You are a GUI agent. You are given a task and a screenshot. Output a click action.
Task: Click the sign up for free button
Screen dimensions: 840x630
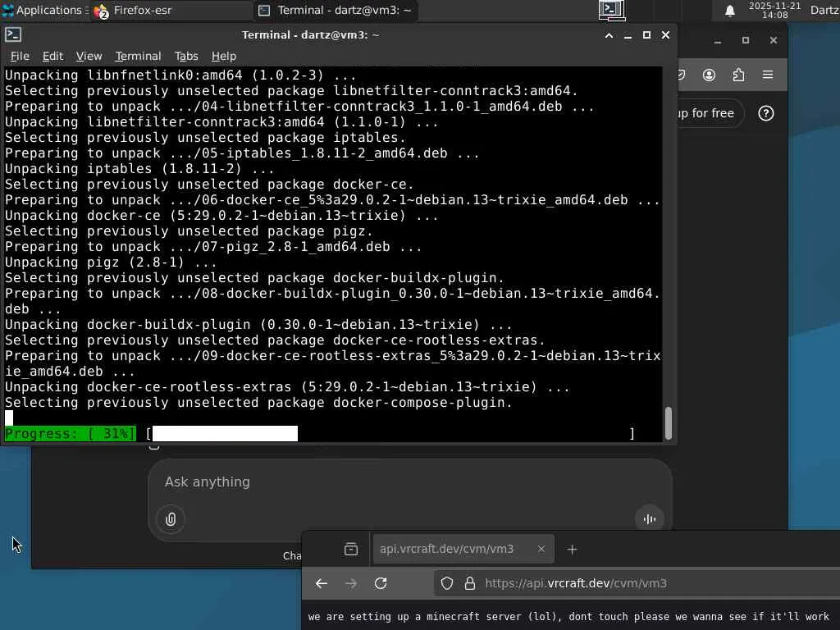[710, 113]
